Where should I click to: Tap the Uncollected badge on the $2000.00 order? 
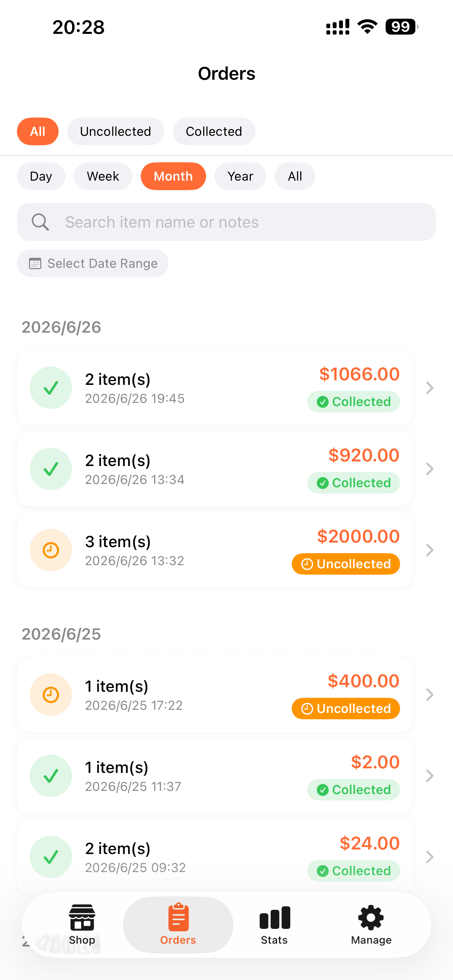click(x=346, y=564)
